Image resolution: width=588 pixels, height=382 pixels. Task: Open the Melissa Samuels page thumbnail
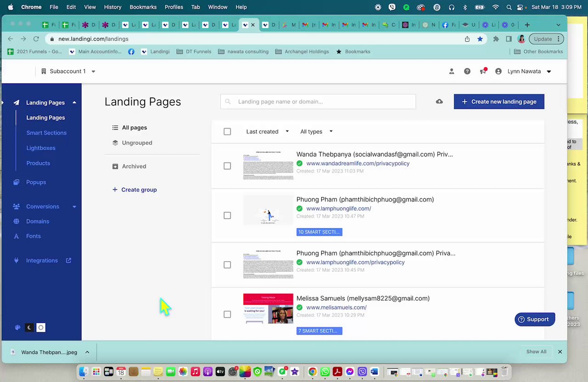coord(268,309)
